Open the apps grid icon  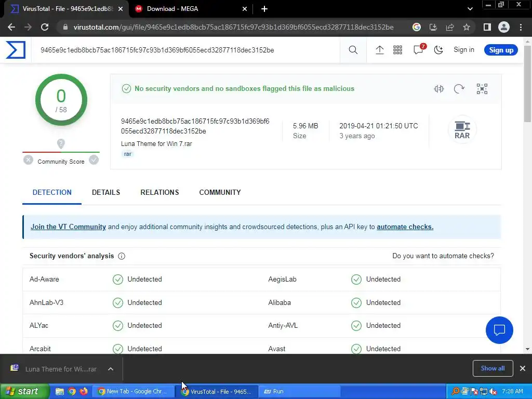click(x=397, y=50)
